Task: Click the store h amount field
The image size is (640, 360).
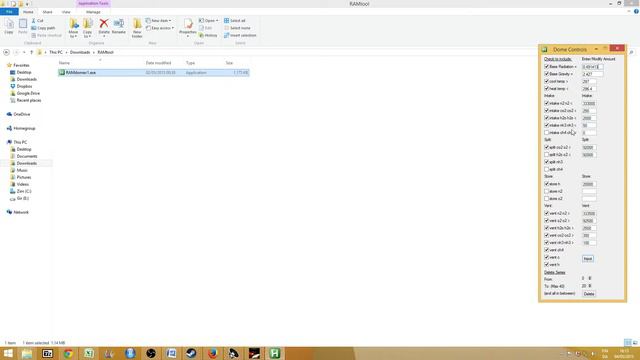Action: coord(589,184)
